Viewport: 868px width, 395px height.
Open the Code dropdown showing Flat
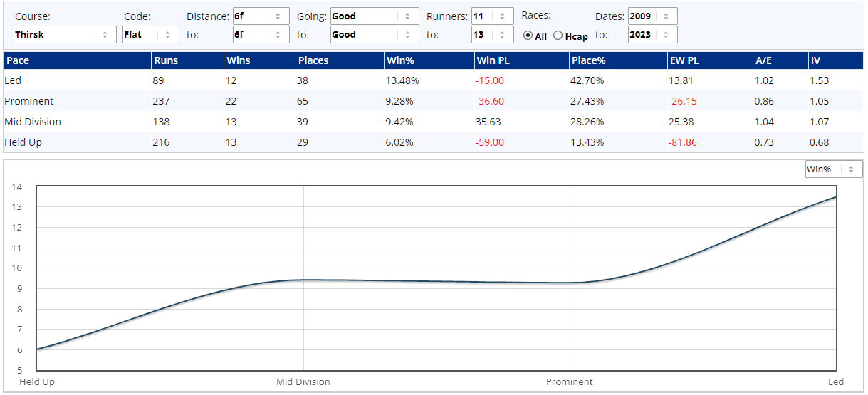[x=150, y=34]
